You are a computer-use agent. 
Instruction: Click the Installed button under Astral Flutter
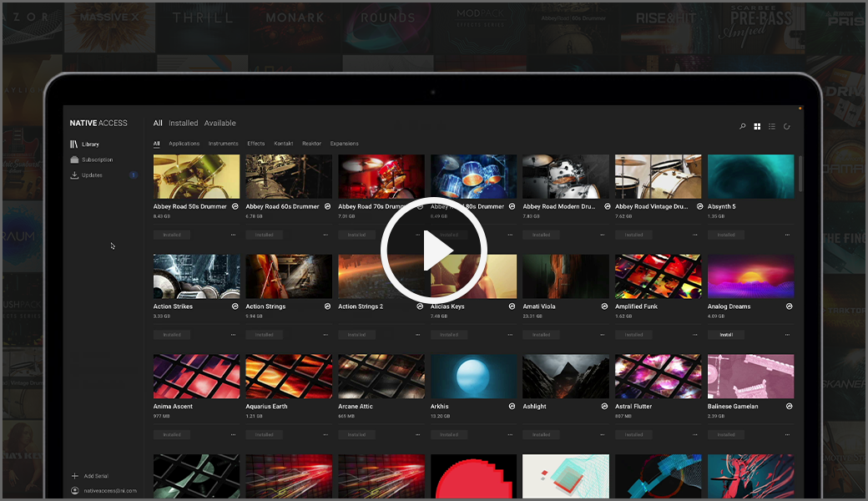coord(633,434)
